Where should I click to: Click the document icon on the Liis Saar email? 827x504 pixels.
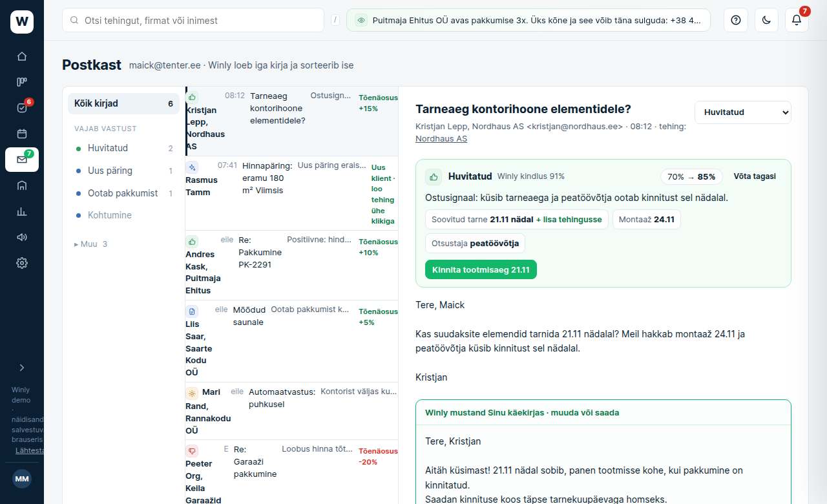pos(192,311)
